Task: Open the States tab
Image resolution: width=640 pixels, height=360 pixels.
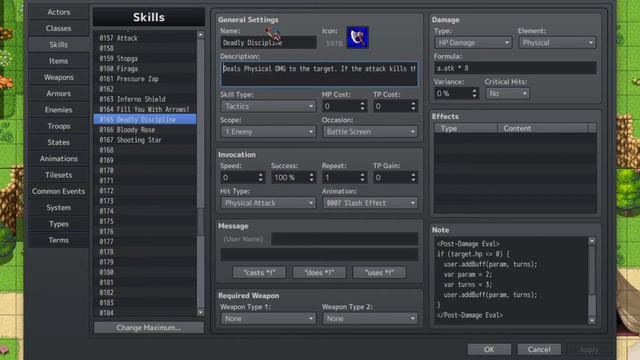Action: [59, 142]
